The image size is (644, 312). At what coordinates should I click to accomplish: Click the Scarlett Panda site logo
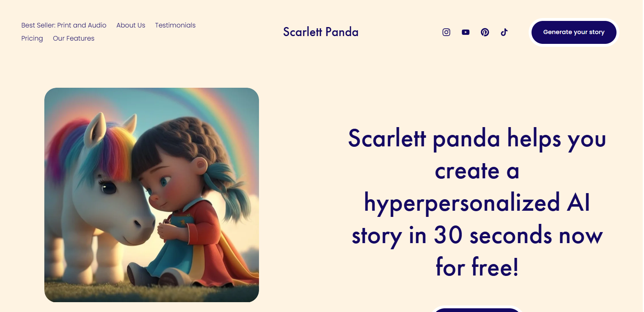pos(321,32)
